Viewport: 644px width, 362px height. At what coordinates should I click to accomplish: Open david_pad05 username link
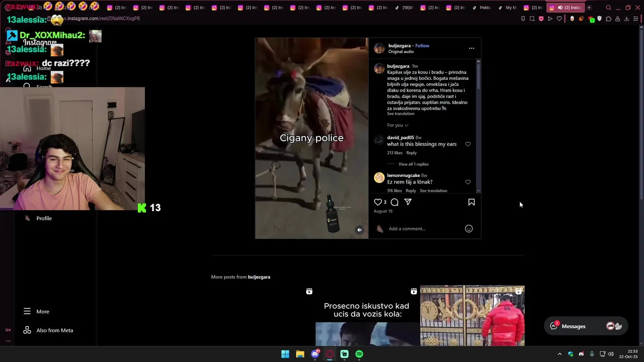tap(400, 138)
